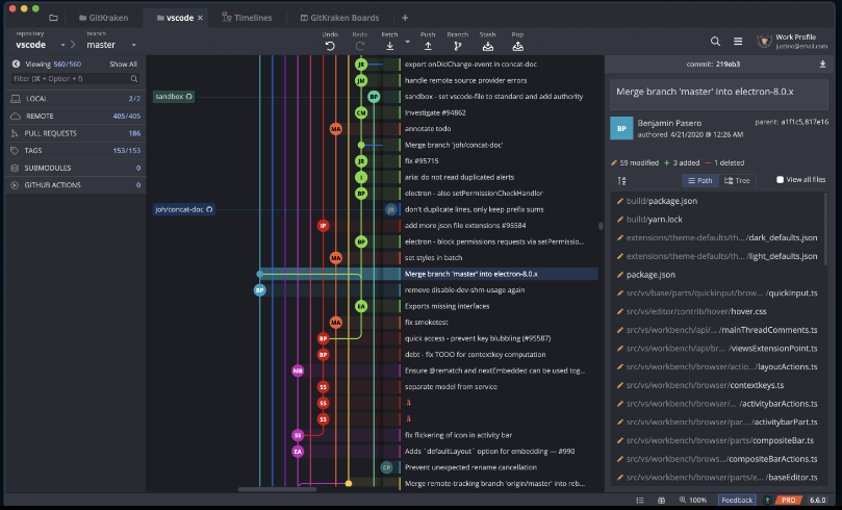Click Benjamin Pasero's BP author avatar
Screen dimensions: 842x510
click(x=621, y=128)
